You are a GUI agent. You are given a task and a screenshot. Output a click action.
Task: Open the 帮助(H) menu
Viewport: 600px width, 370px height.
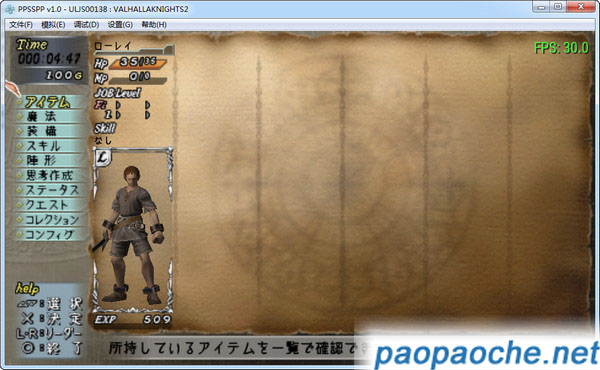pos(154,25)
